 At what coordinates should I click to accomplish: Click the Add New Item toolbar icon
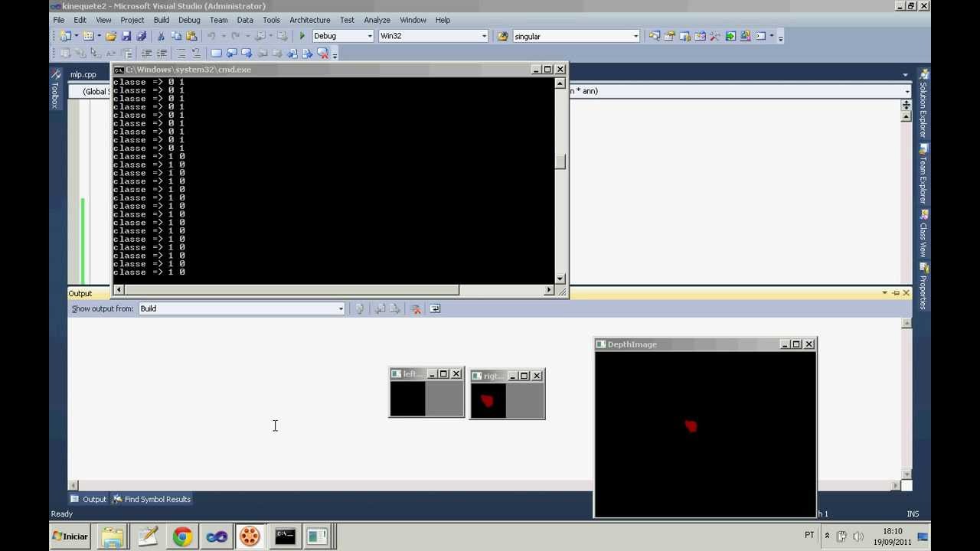pos(88,36)
